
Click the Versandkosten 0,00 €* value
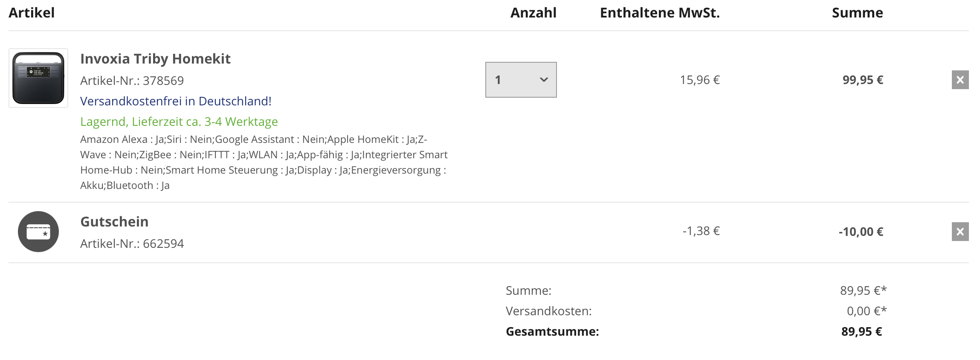click(x=866, y=311)
